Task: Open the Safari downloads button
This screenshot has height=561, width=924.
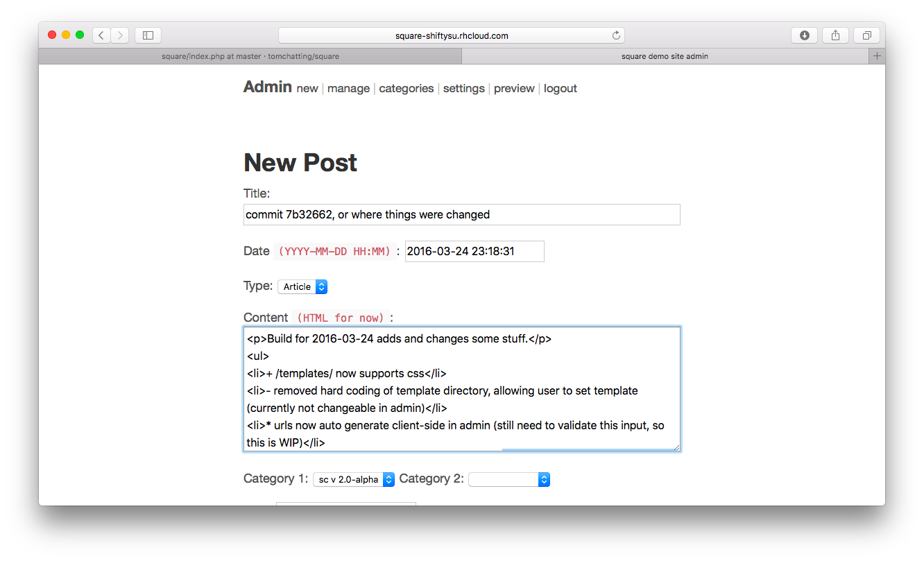Action: [804, 35]
